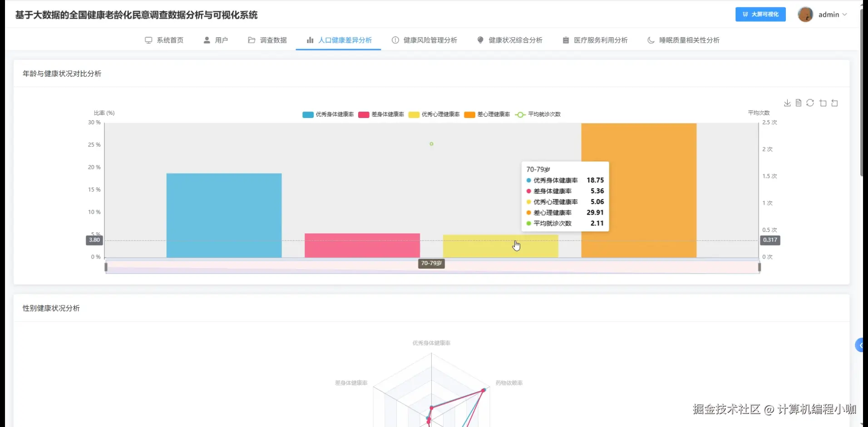Grab the right data zoom slider handle

coord(759,267)
